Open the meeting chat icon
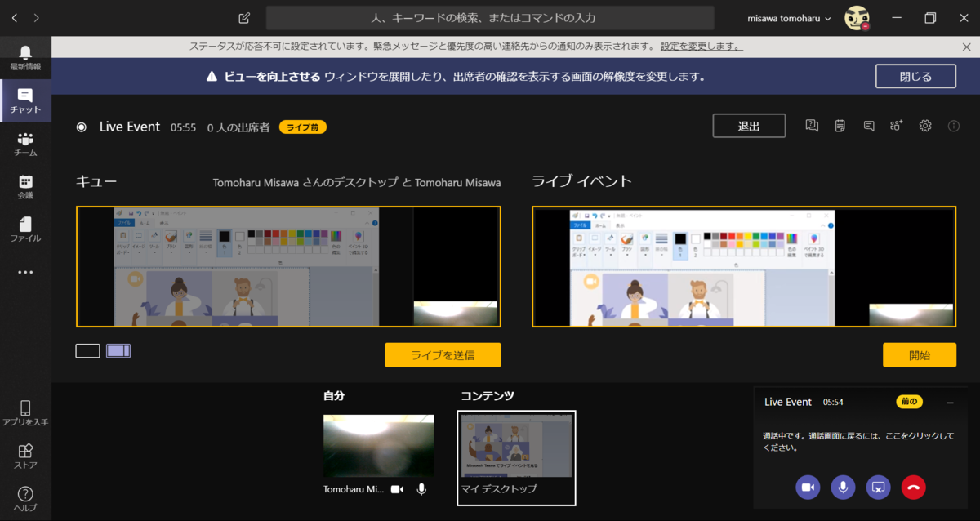Image resolution: width=980 pixels, height=521 pixels. [869, 126]
